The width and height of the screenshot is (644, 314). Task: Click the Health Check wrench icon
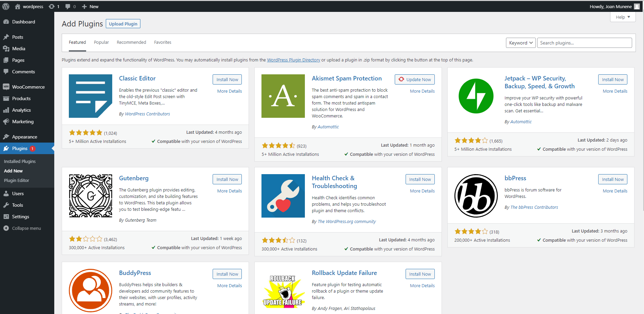(283, 196)
